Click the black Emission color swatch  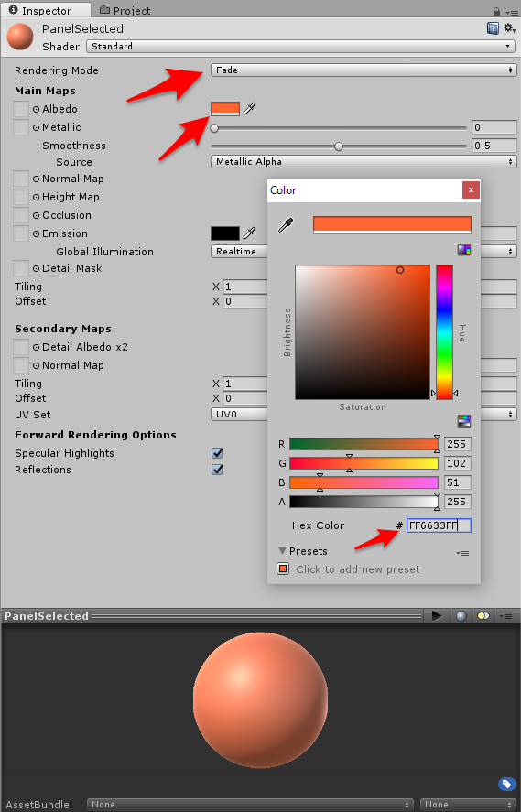[x=225, y=233]
